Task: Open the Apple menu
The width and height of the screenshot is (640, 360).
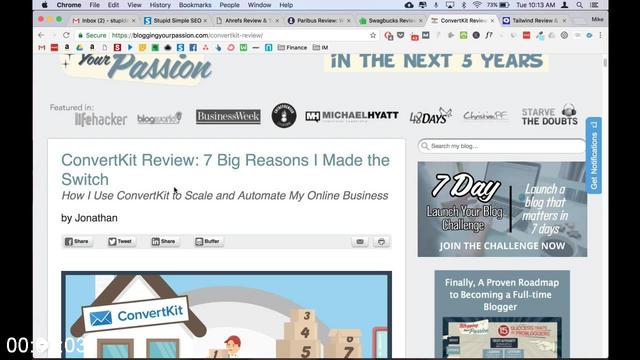Action: point(44,5)
